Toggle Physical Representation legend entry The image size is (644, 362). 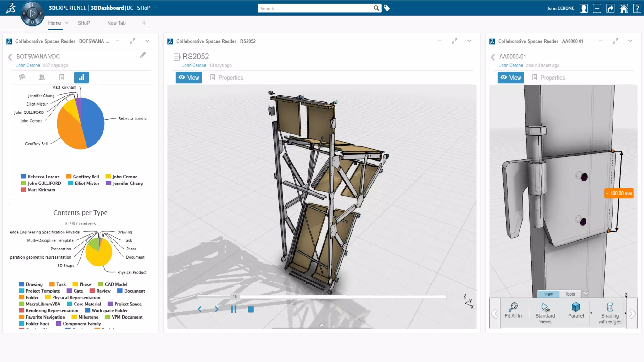pyautogui.click(x=73, y=297)
